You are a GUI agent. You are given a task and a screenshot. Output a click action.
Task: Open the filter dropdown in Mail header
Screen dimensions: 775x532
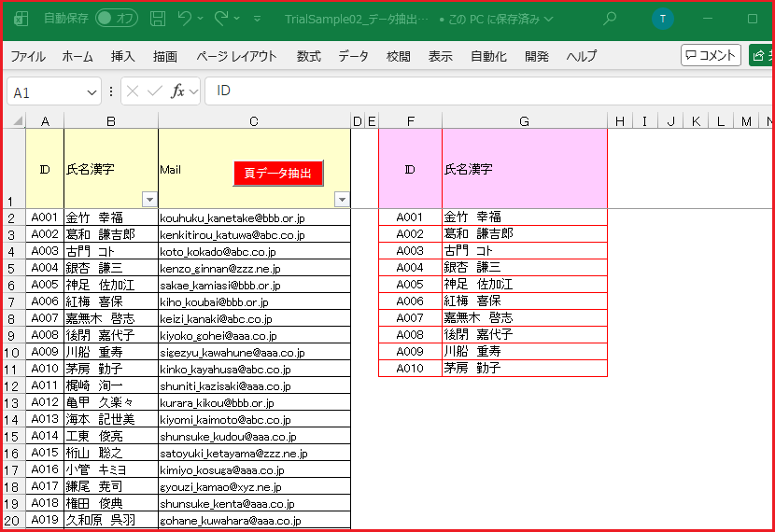(x=342, y=200)
